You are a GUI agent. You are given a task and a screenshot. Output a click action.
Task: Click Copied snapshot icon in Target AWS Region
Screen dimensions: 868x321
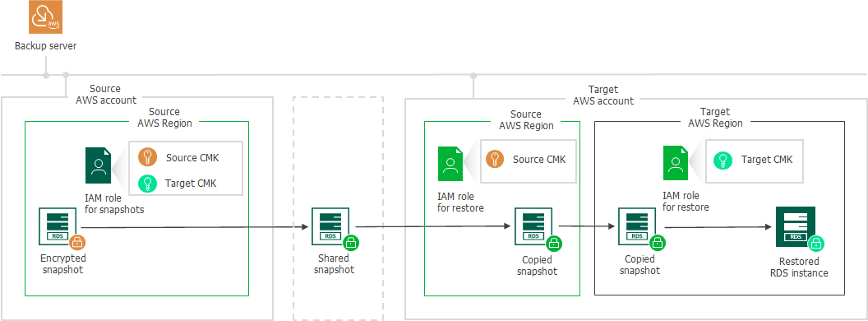click(636, 226)
